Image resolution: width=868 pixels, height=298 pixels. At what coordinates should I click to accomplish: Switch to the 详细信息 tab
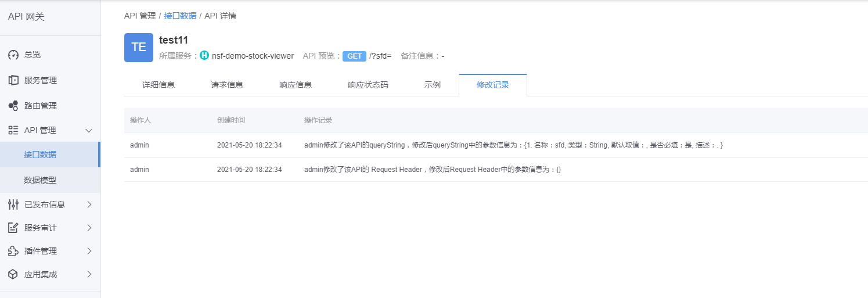click(x=159, y=85)
